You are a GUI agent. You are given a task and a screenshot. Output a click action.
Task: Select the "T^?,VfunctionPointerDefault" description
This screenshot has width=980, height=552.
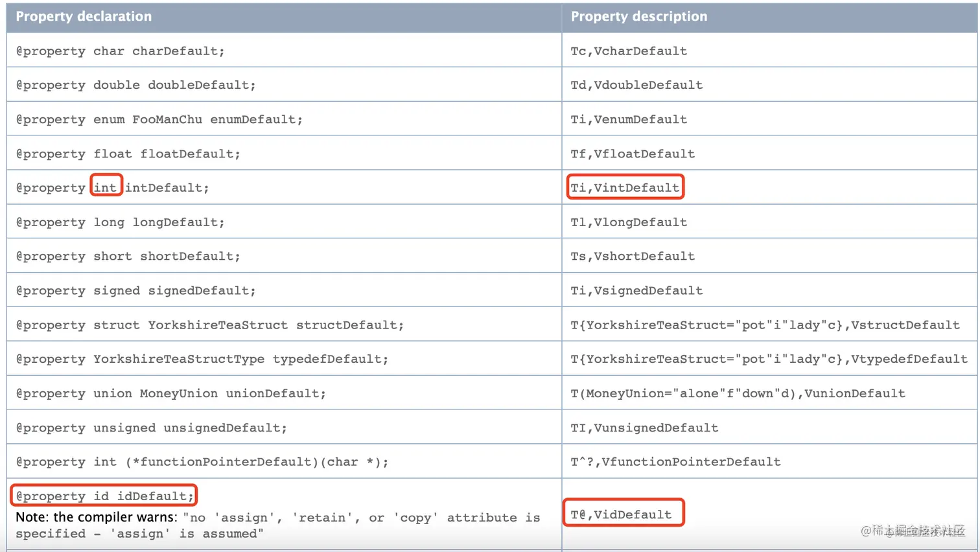(x=675, y=463)
